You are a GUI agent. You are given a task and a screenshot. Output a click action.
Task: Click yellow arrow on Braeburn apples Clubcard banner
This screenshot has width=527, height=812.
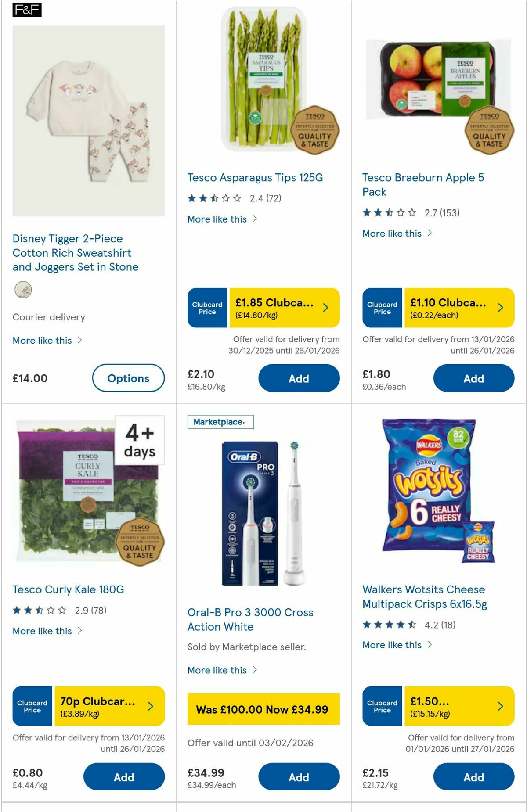(501, 308)
